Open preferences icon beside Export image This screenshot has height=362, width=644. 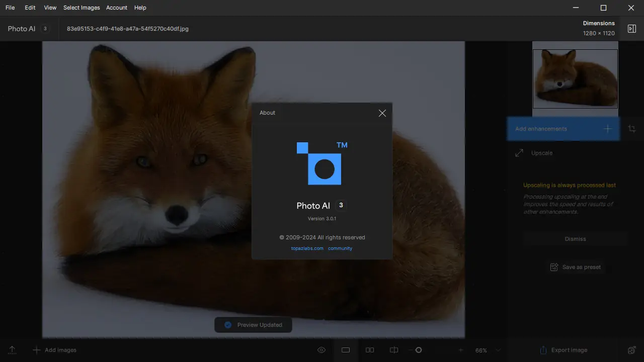[x=632, y=350]
